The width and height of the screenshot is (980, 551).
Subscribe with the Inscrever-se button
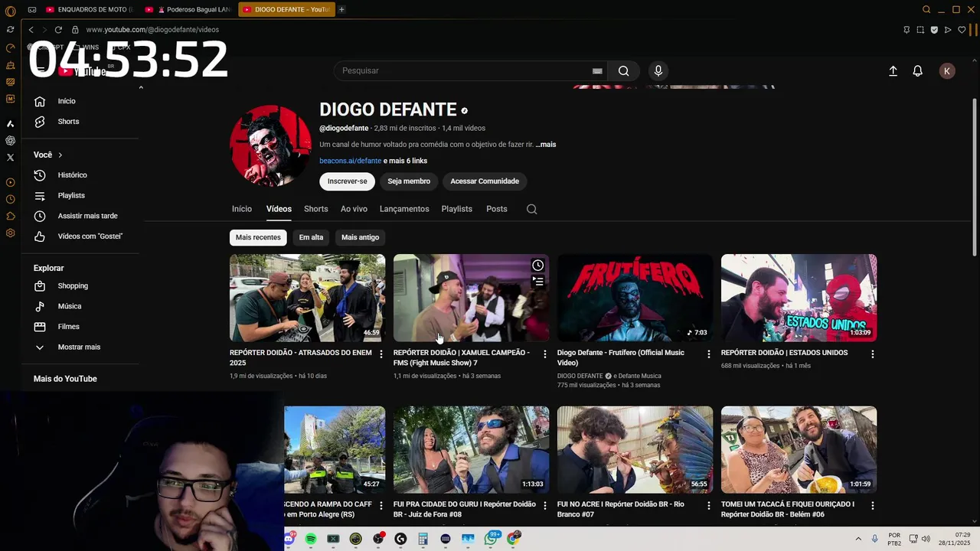tap(348, 181)
